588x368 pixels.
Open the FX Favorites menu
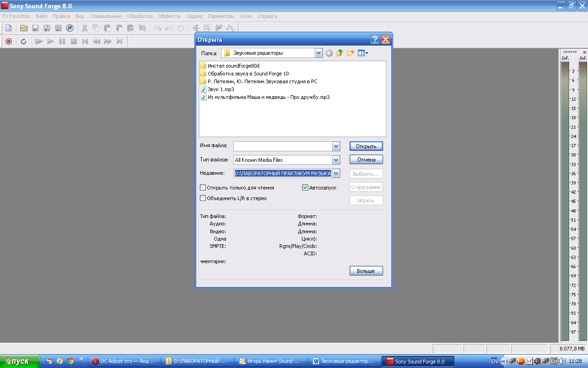click(16, 16)
